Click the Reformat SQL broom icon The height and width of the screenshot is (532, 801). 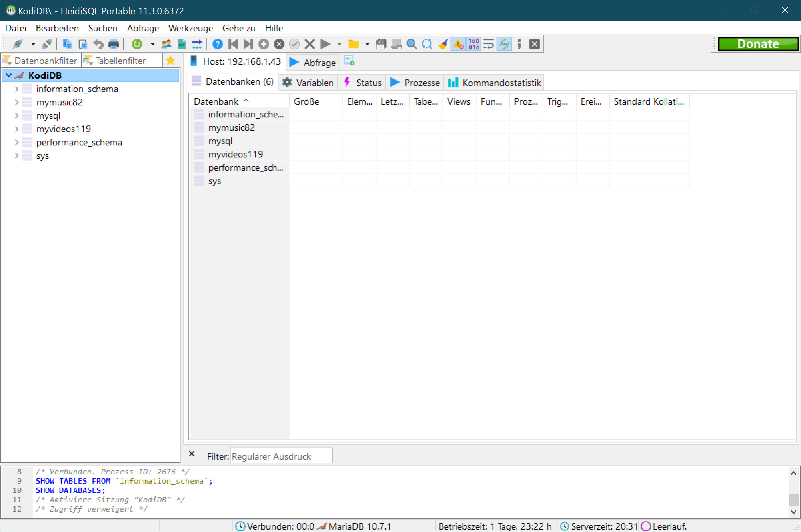[x=443, y=44]
